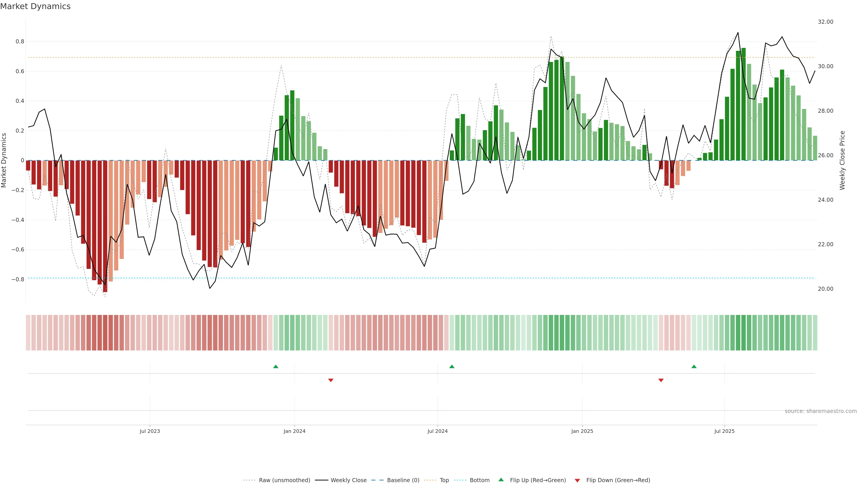Click the green Flip Up triangle before Jul 2025

694,366
